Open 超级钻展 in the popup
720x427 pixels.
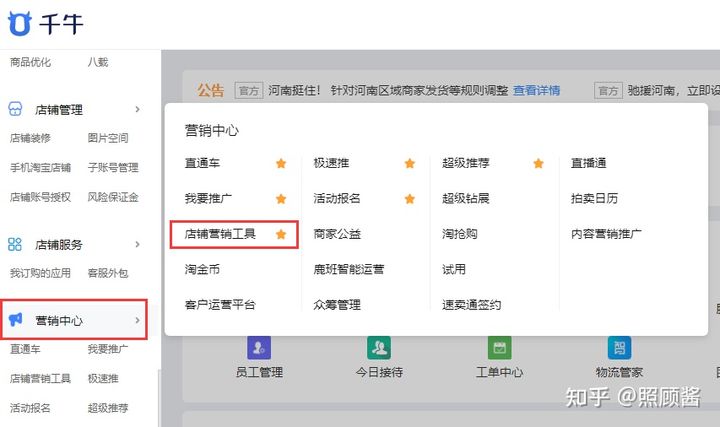(466, 198)
